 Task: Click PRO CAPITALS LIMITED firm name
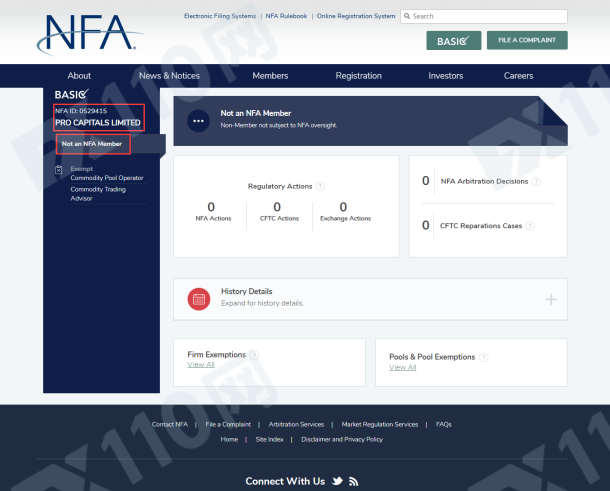98,123
